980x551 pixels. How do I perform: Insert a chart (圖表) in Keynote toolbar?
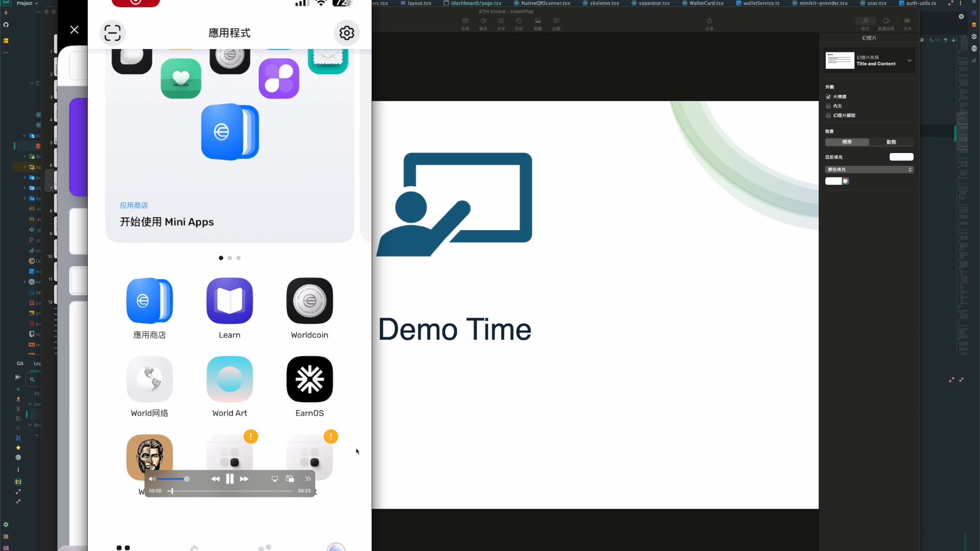coord(483,23)
